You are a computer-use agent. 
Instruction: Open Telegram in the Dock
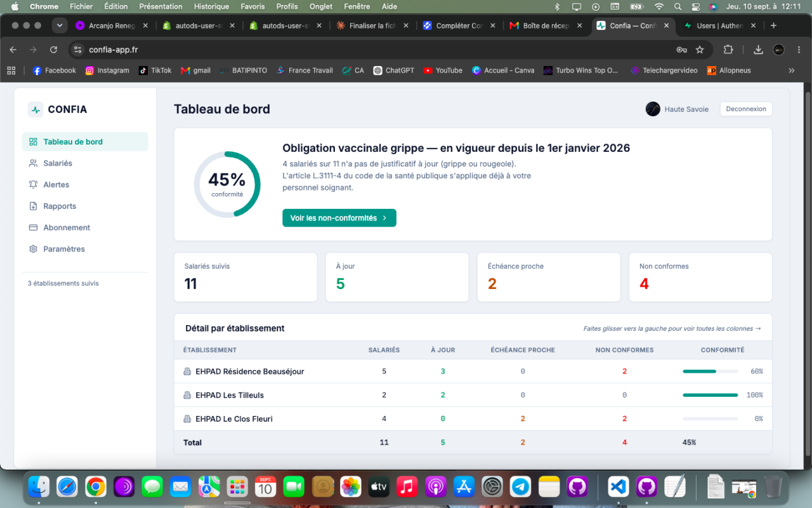point(521,487)
